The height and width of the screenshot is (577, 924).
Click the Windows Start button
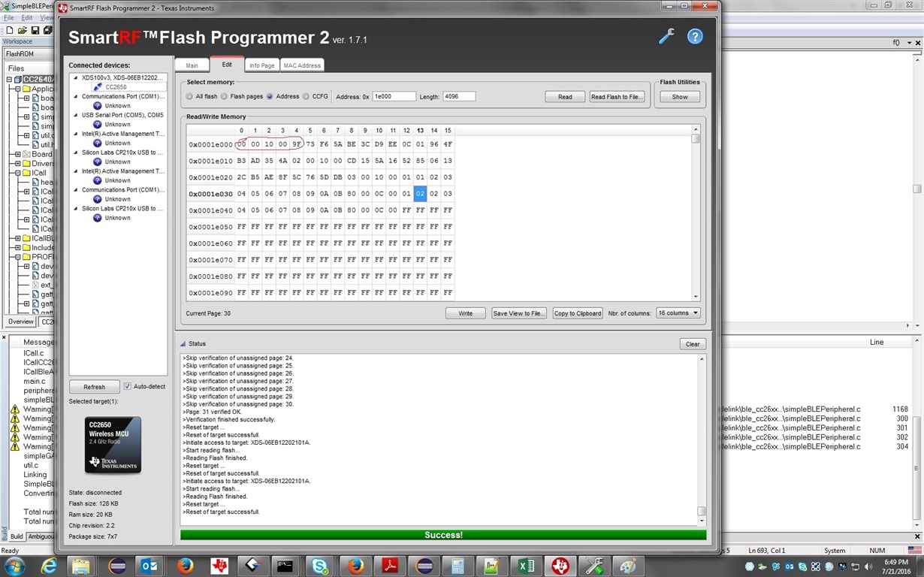pyautogui.click(x=14, y=566)
